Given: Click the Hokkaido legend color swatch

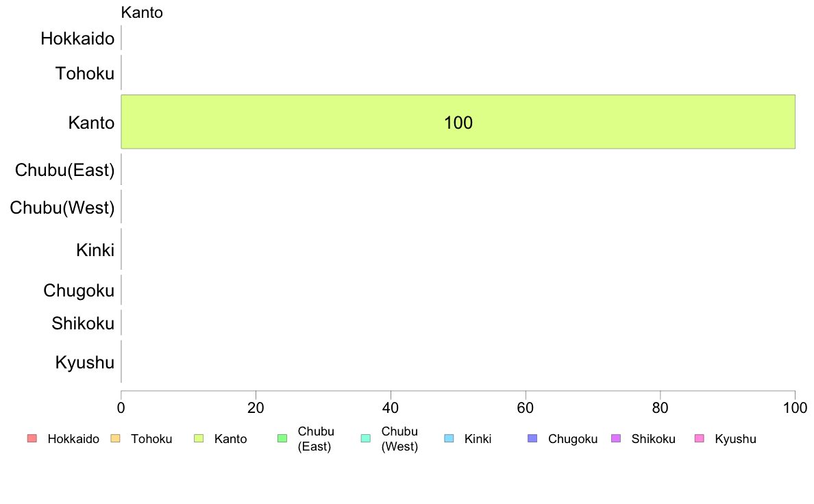Looking at the screenshot, I should tap(31, 439).
